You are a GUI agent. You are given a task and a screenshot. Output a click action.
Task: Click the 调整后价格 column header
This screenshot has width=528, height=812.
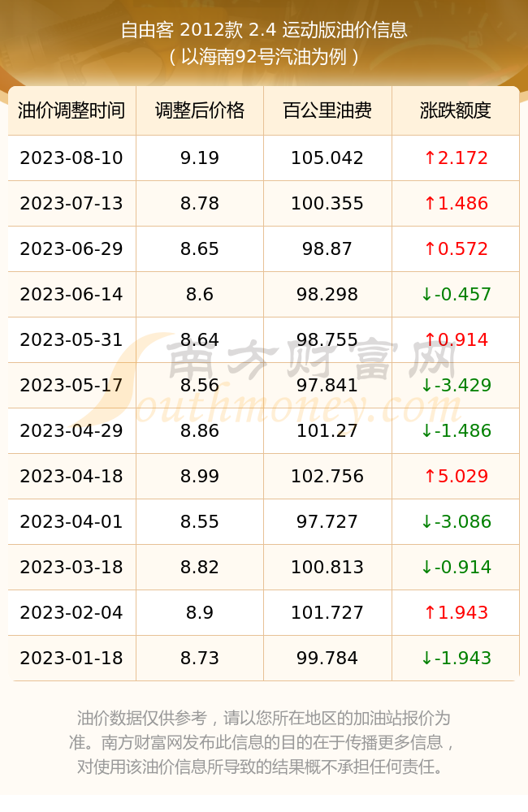pyautogui.click(x=200, y=110)
